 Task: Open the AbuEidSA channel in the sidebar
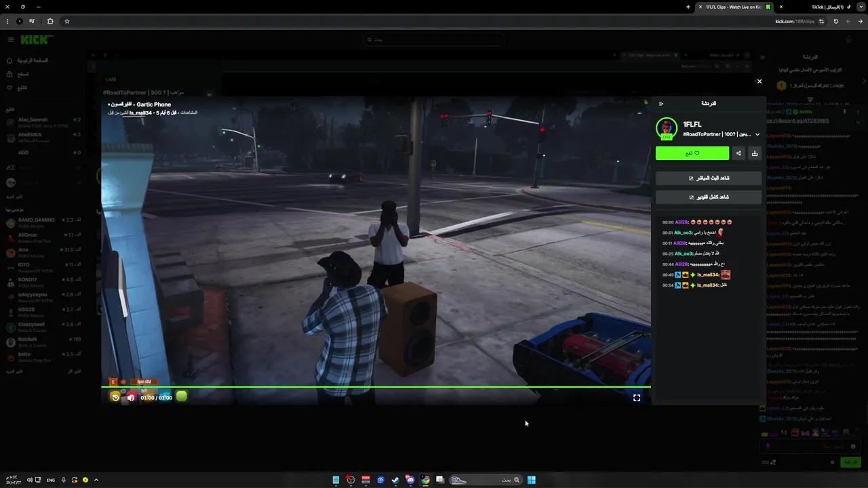point(43,137)
